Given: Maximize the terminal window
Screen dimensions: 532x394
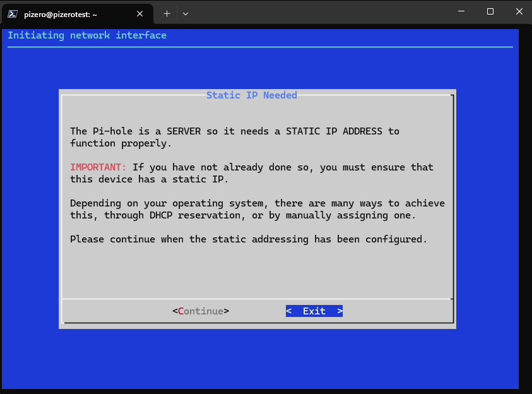Looking at the screenshot, I should (x=490, y=11).
